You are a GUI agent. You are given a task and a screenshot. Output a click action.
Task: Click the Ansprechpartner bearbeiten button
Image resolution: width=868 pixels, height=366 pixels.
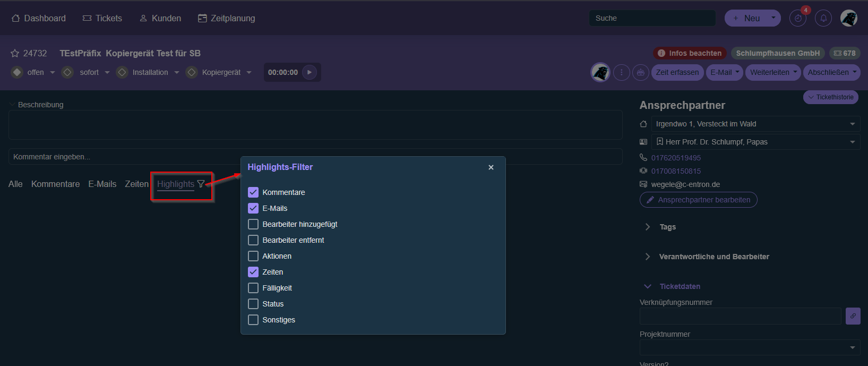pos(698,200)
